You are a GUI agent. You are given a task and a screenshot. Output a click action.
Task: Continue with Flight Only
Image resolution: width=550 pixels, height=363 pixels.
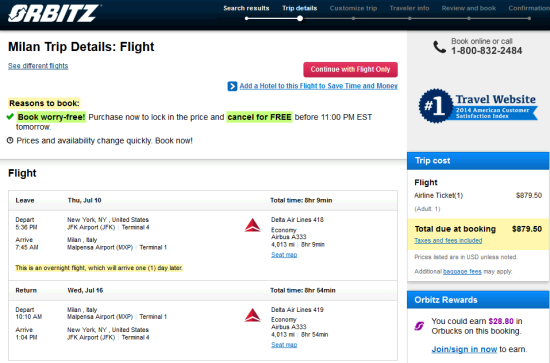(350, 69)
